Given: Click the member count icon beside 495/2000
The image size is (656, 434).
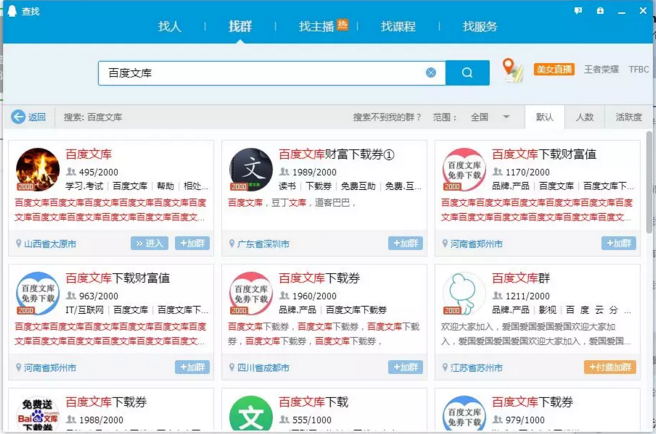Looking at the screenshot, I should point(71,172).
